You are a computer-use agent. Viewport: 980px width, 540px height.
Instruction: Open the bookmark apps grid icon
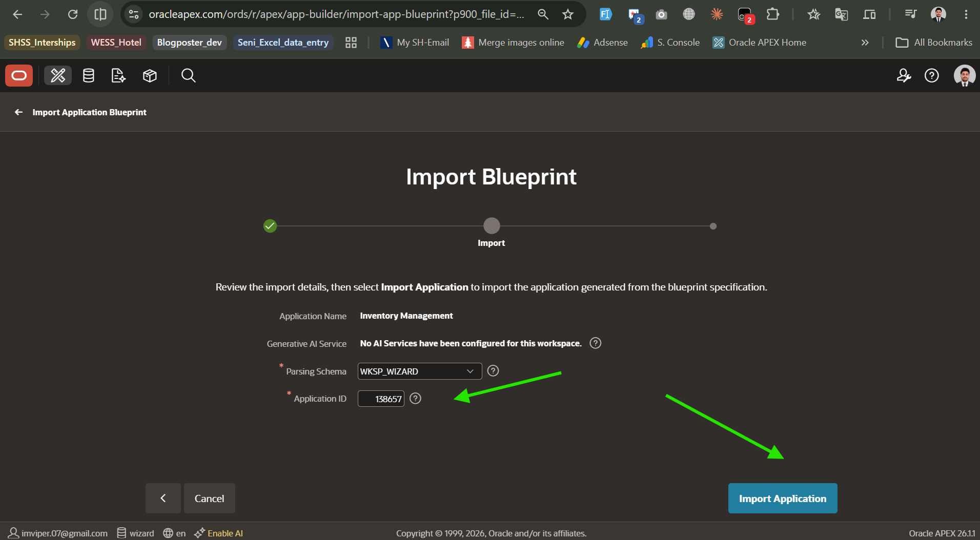point(351,43)
